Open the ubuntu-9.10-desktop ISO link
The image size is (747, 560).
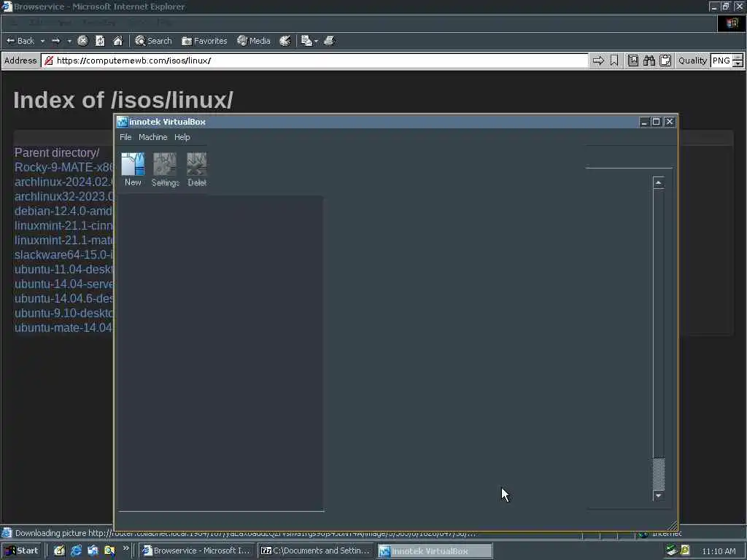tap(64, 314)
